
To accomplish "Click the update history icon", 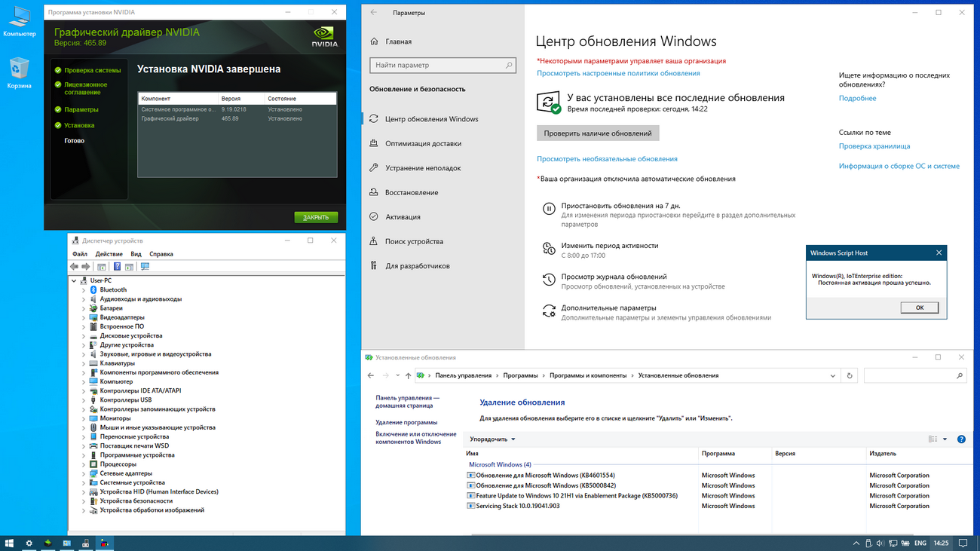I will [549, 280].
